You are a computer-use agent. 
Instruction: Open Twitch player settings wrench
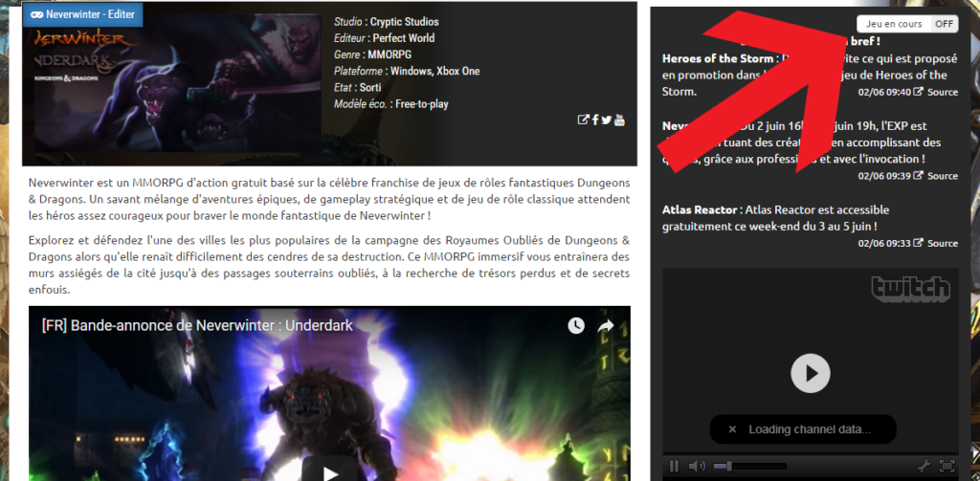(924, 466)
